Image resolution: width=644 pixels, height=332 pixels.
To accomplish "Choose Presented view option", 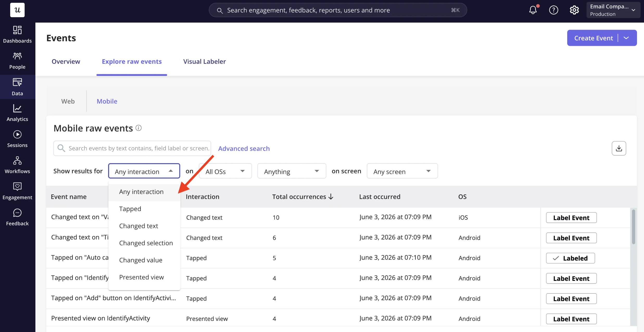I will pos(144,277).
